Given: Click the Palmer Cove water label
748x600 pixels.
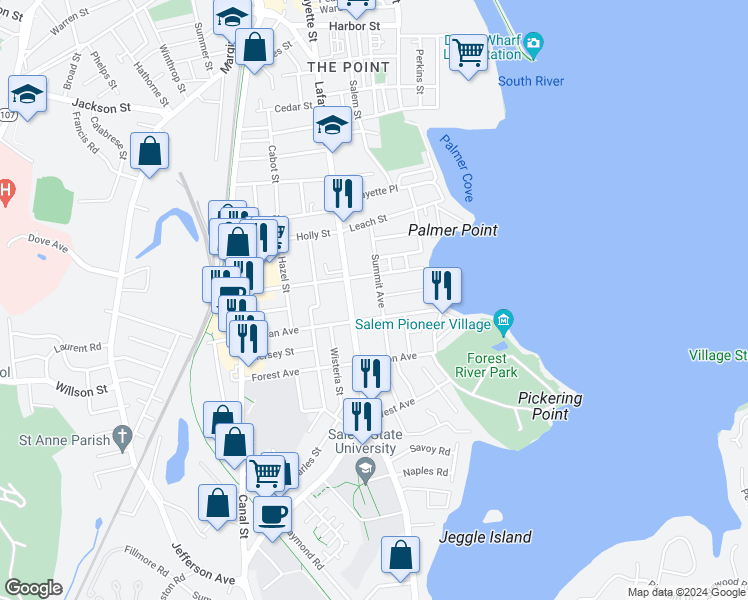Looking at the screenshot, I should pos(457,168).
